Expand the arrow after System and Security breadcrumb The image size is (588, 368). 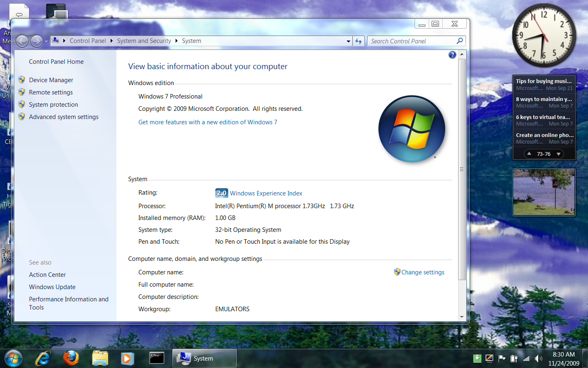pyautogui.click(x=176, y=41)
